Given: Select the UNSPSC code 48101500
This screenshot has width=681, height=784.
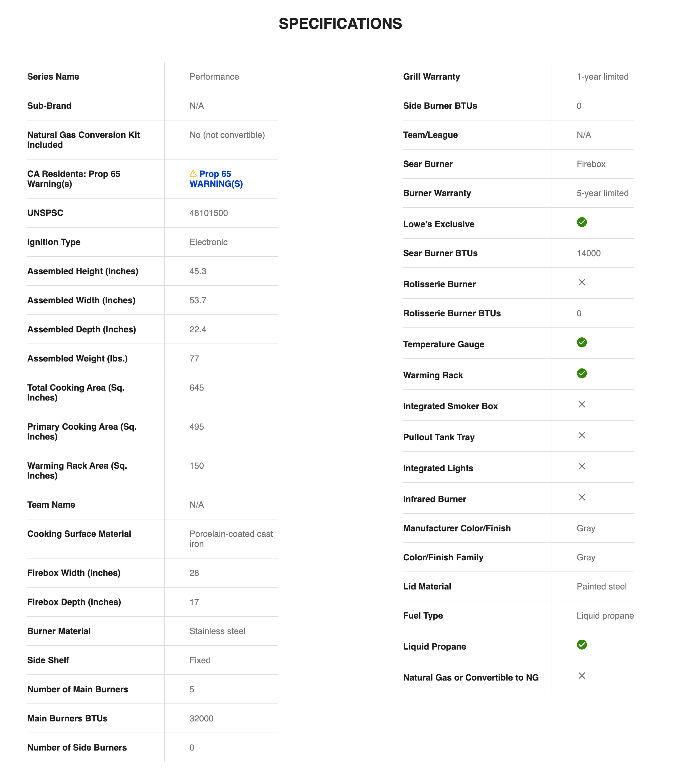Looking at the screenshot, I should (209, 213).
